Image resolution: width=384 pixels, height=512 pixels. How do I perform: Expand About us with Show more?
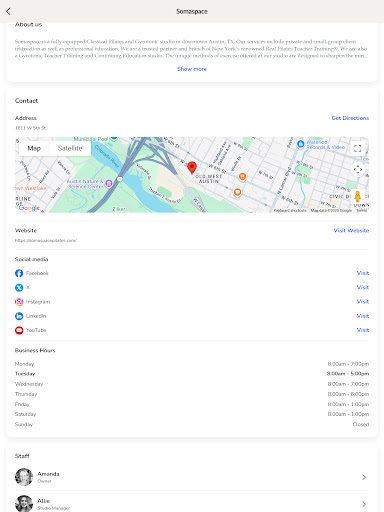click(192, 69)
